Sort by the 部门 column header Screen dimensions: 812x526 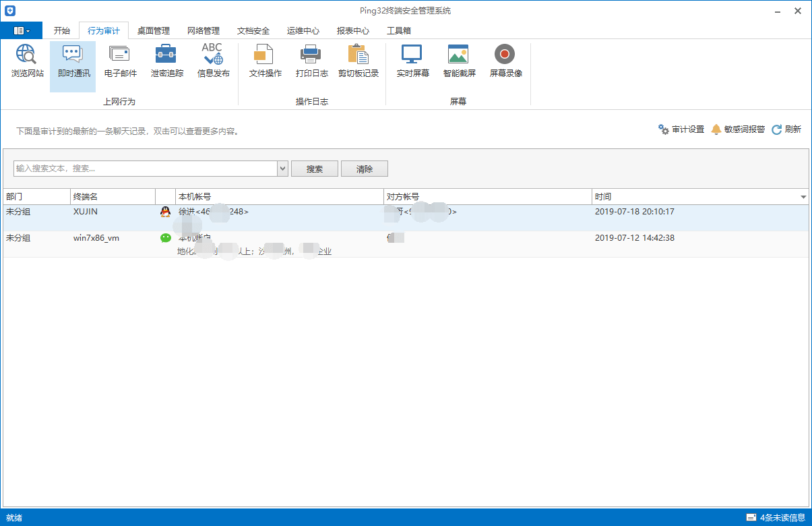point(36,197)
